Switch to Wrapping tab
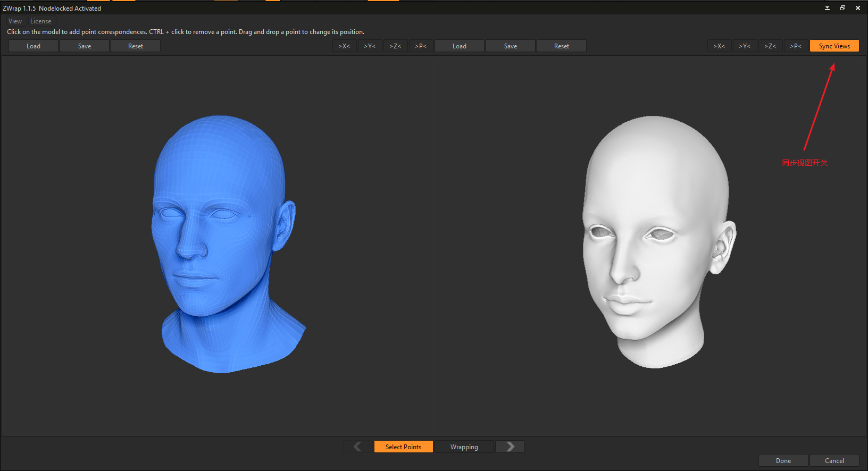The width and height of the screenshot is (868, 471). pyautogui.click(x=464, y=447)
